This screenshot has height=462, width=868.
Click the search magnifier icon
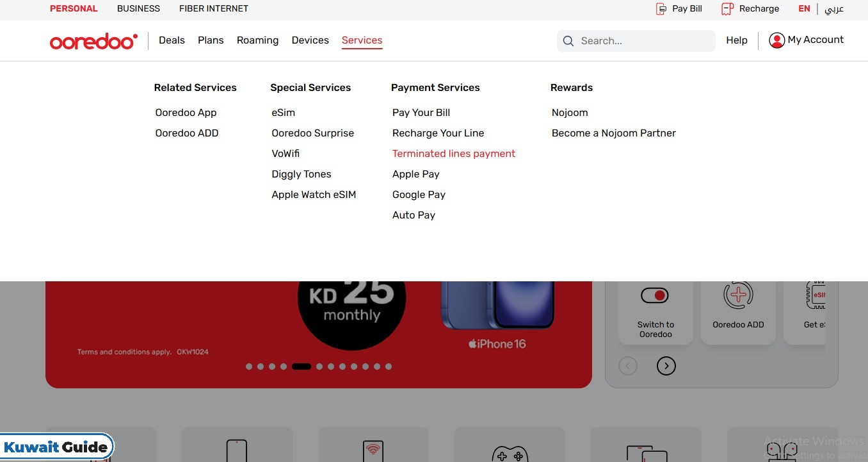coord(568,41)
